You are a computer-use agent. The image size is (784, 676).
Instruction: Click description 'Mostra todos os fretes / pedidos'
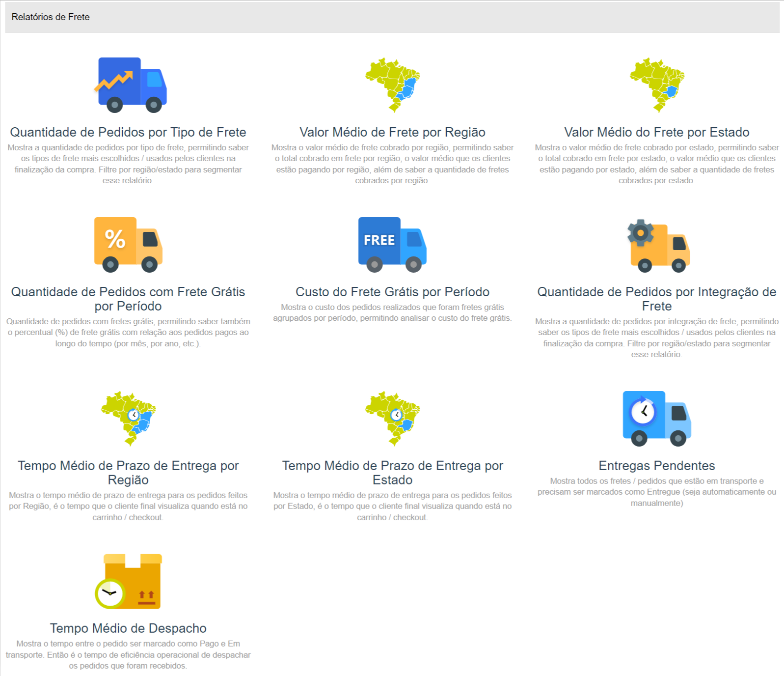(x=657, y=492)
